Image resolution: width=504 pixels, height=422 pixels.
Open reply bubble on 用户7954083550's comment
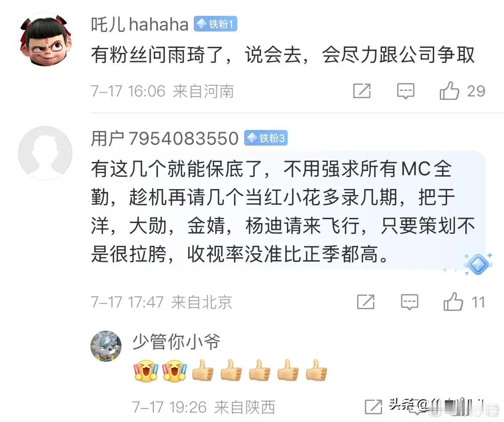point(410,302)
